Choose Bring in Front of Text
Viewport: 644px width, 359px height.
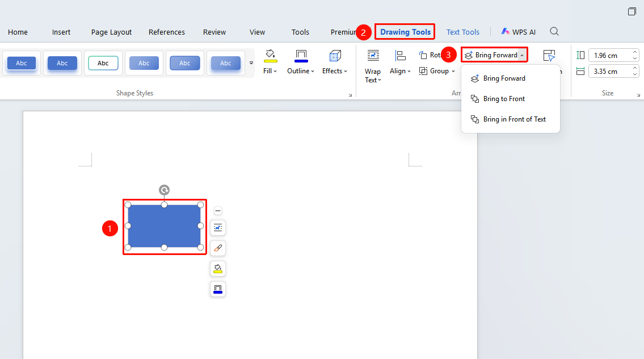point(511,119)
